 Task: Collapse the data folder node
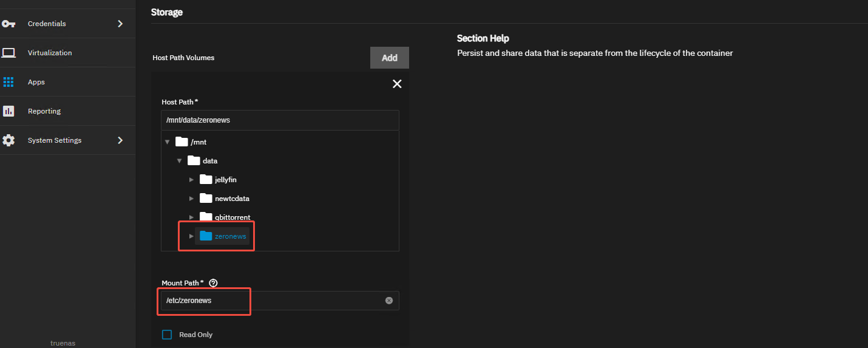(x=179, y=161)
